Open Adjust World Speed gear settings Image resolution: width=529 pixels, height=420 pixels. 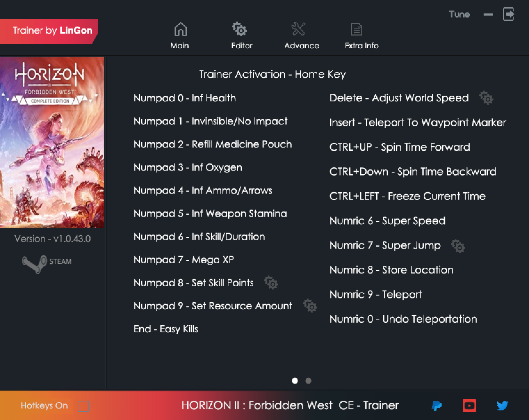pyautogui.click(x=486, y=98)
